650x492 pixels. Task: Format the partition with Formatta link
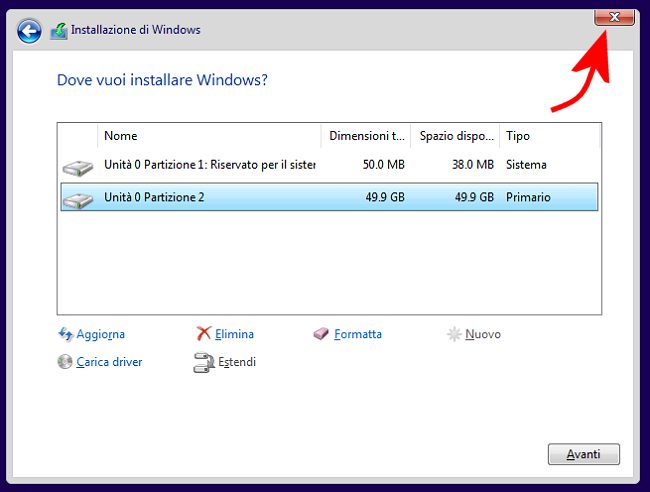(x=358, y=334)
